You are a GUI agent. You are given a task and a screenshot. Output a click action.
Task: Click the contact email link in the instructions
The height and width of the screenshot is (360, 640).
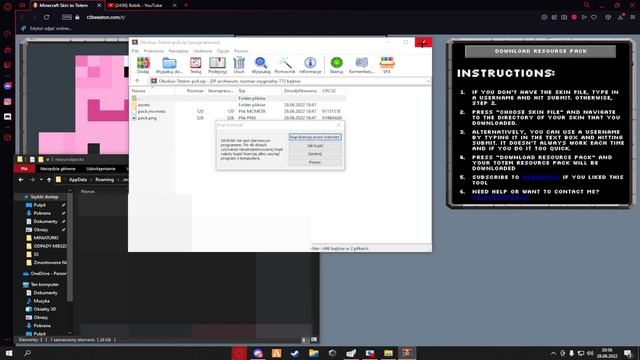[x=500, y=198]
